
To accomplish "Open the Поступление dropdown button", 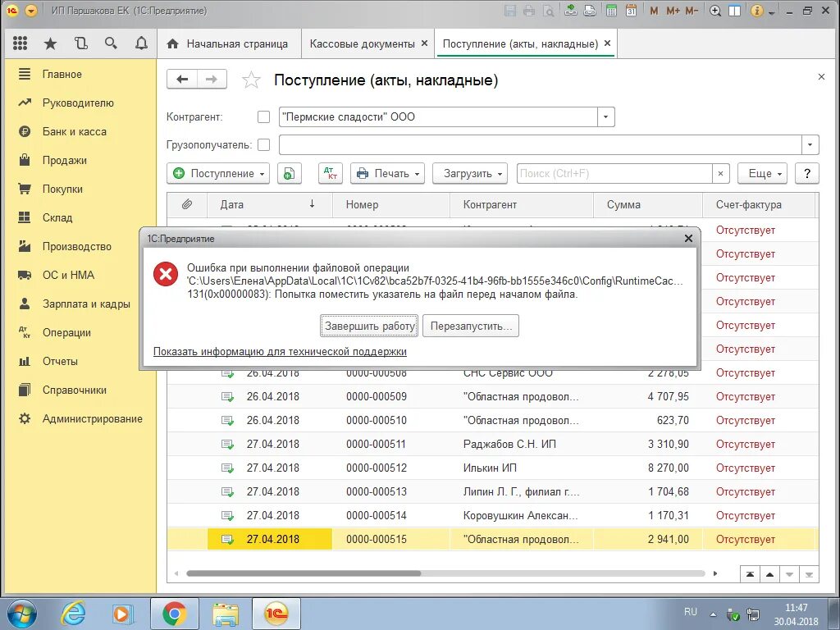I will click(x=218, y=173).
